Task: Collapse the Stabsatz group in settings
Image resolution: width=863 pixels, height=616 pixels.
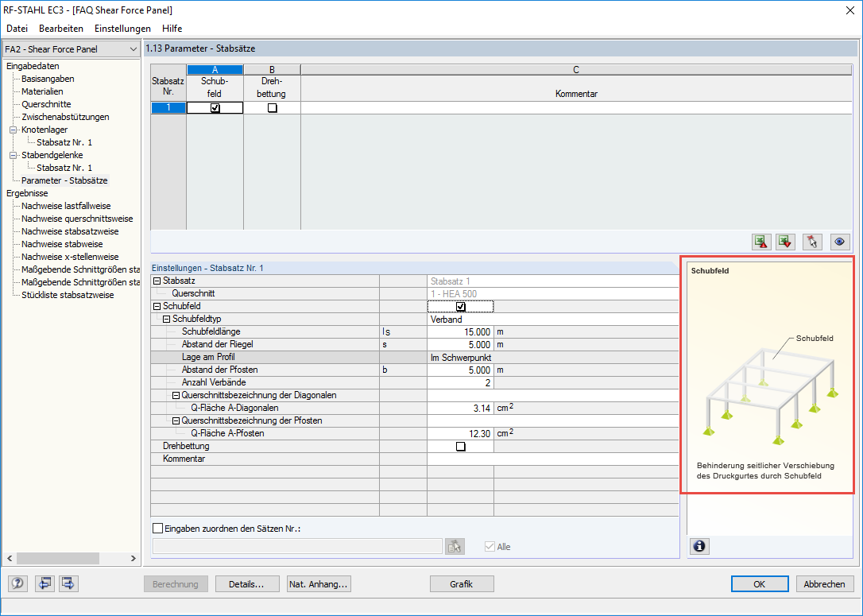Action: [x=157, y=281]
